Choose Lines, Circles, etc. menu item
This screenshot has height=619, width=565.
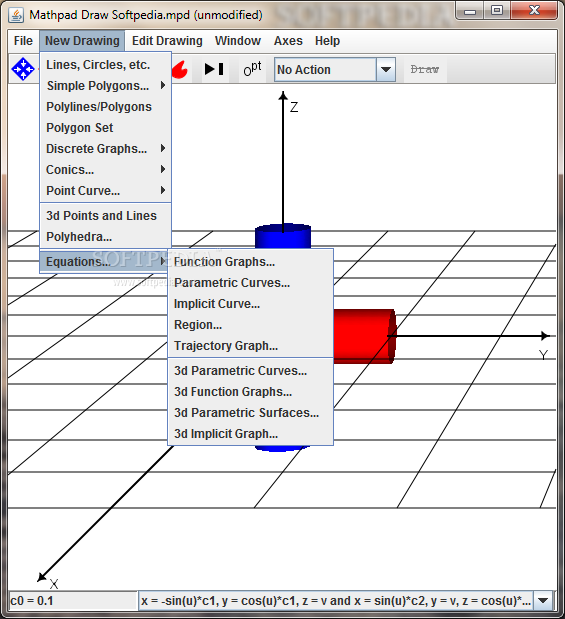(105, 65)
